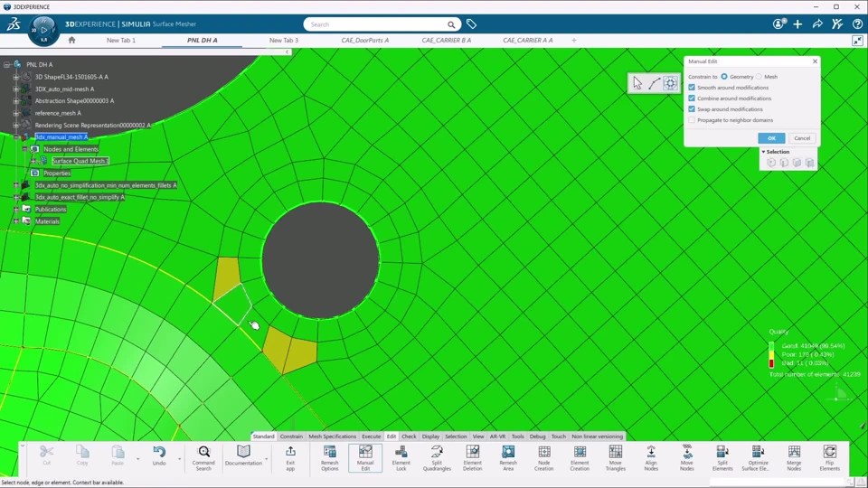Screen dimensions: 868x488
Task: Expand 3DX_auto_mid-mesh A node
Action: point(16,89)
